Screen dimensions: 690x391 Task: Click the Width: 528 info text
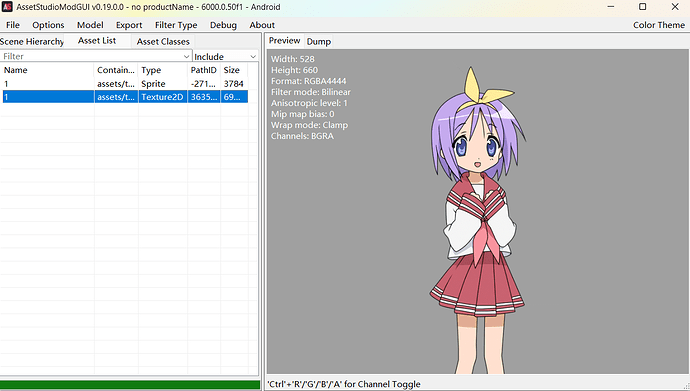(x=293, y=59)
